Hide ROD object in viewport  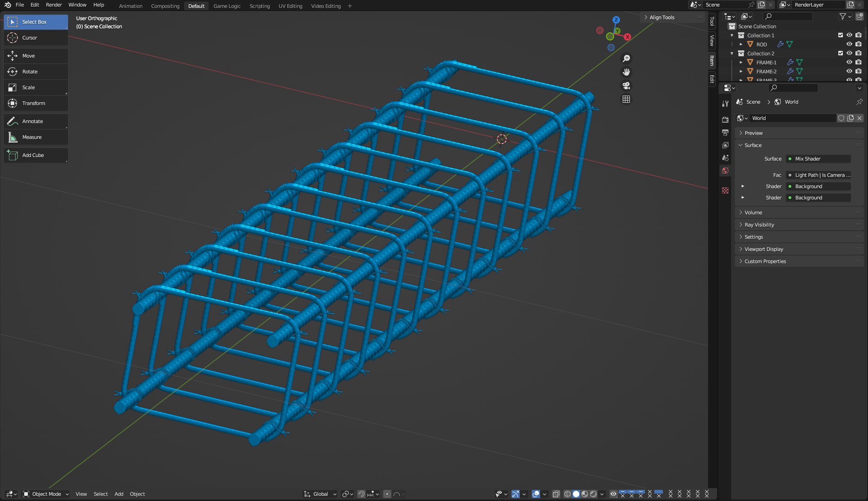(x=849, y=44)
